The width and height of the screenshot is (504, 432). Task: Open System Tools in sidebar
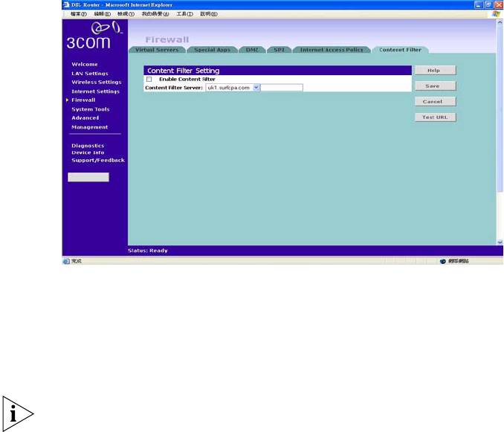pyautogui.click(x=91, y=109)
